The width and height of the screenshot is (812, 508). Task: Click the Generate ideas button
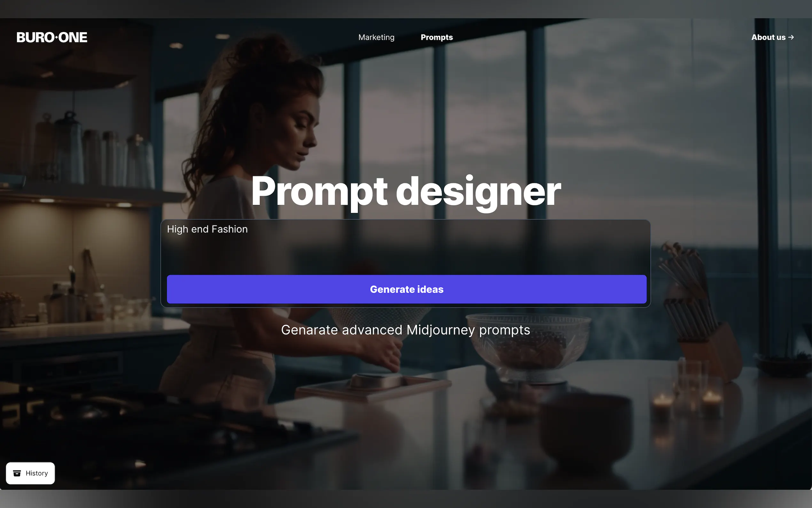407,289
